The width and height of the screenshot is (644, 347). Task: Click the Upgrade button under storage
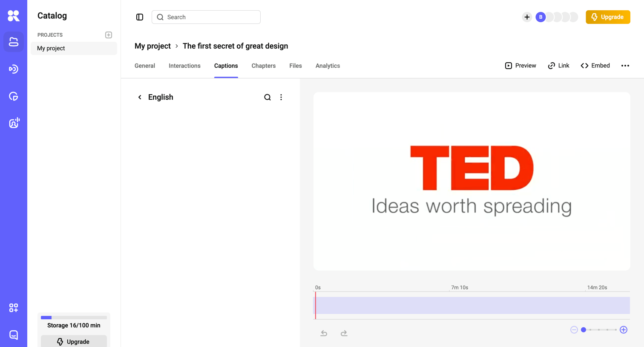74,341
